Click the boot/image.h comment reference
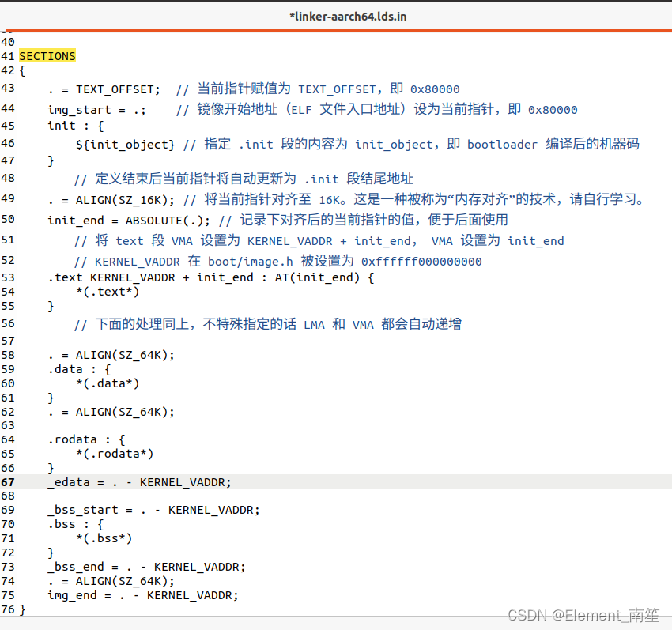Image resolution: width=672 pixels, height=630 pixels. click(x=250, y=261)
